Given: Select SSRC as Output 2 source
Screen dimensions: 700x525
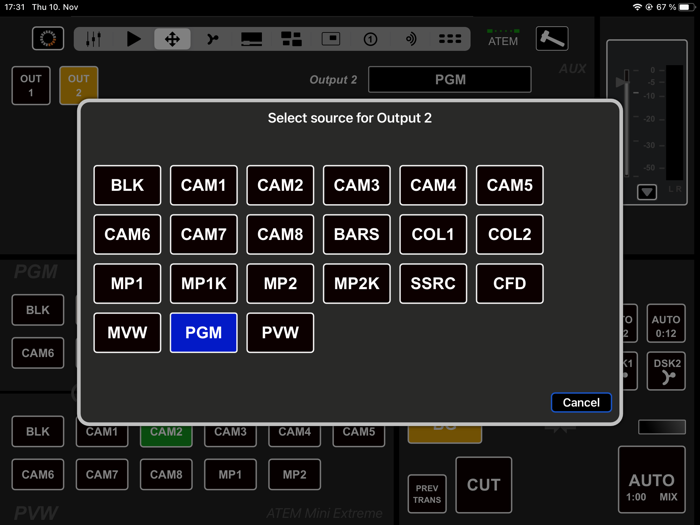Looking at the screenshot, I should pos(433,283).
